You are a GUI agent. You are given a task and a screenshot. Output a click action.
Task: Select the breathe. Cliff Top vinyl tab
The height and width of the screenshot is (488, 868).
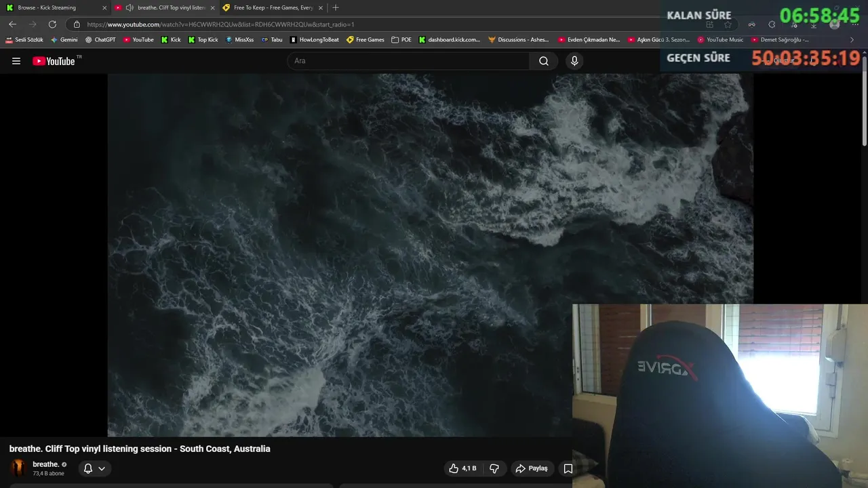(165, 7)
